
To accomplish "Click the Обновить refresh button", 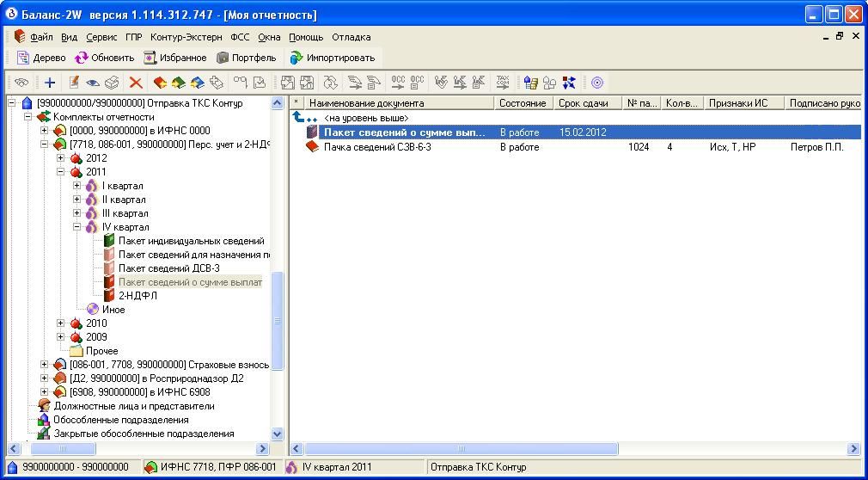I will pyautogui.click(x=104, y=58).
